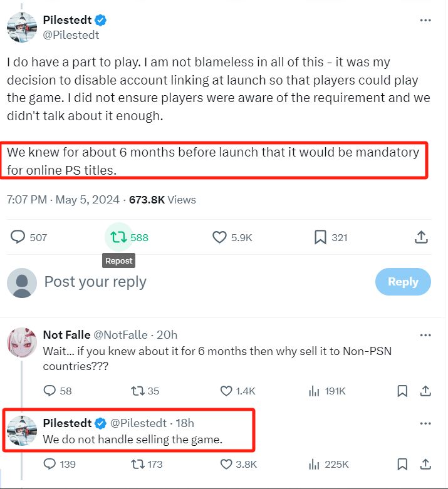Repost Not Falle's comment with 35 reposts
This screenshot has height=489, width=448.
click(x=137, y=391)
